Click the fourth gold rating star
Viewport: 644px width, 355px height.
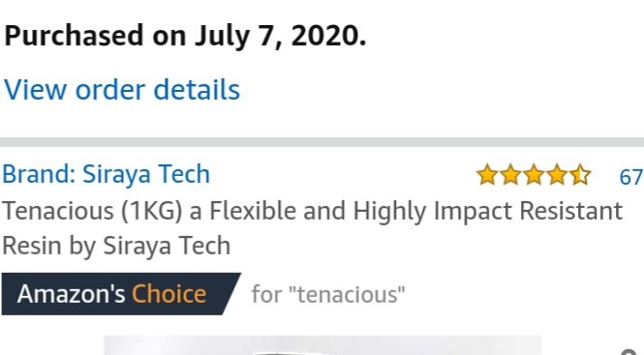(x=558, y=174)
